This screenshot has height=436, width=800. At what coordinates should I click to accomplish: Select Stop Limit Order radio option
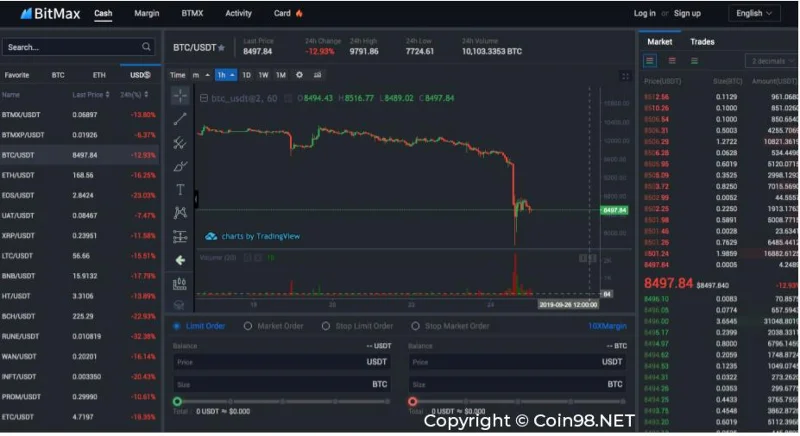[x=326, y=326]
